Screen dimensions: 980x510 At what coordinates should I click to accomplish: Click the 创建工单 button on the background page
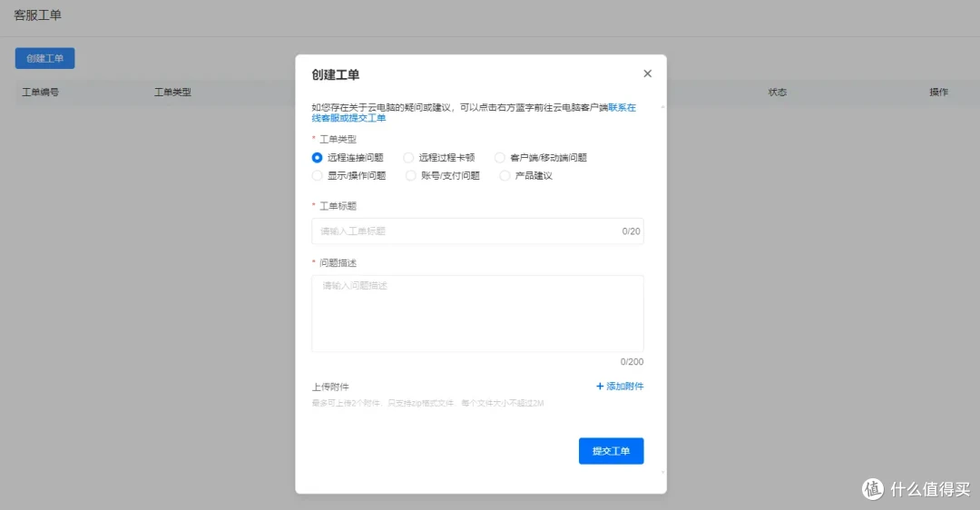[45, 58]
